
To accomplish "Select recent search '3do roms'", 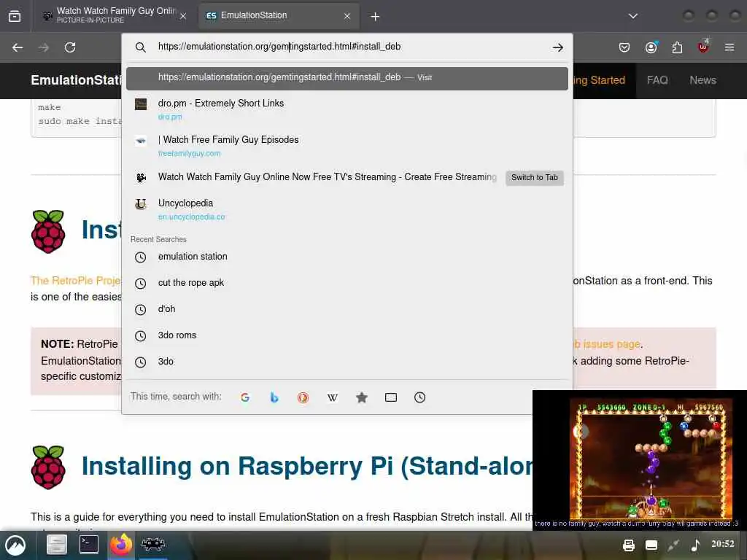I will (347, 335).
